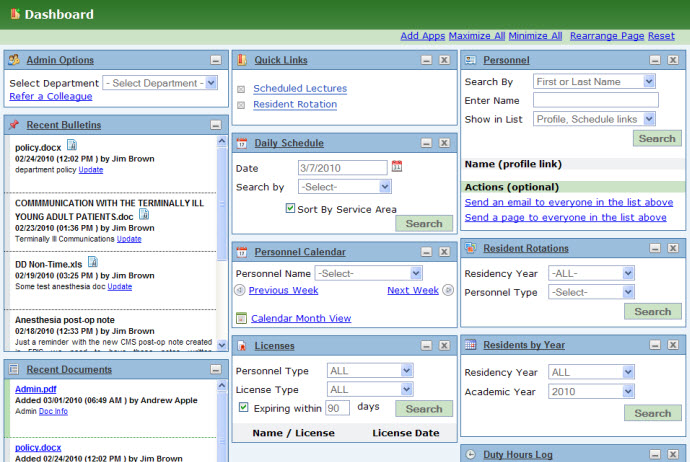Image resolution: width=690 pixels, height=462 pixels.
Task: Click the Recent Bulletins pin icon
Action: point(14,125)
